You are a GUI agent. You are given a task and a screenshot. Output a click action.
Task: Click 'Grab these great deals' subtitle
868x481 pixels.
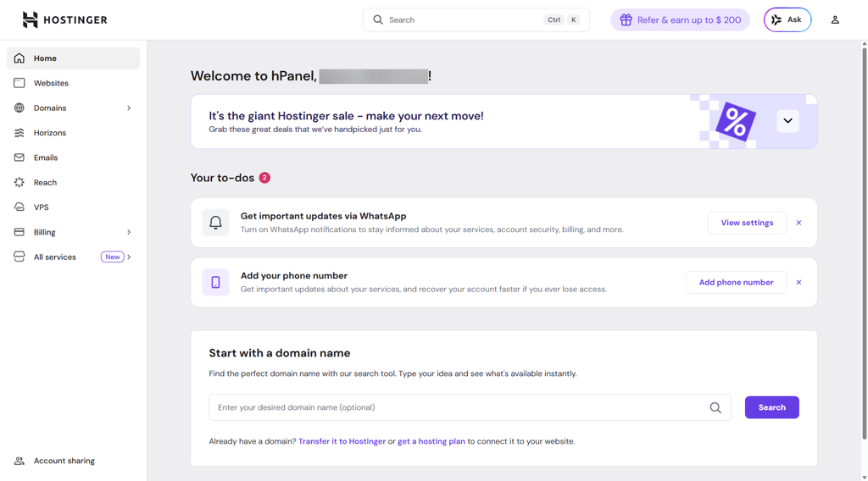click(315, 130)
